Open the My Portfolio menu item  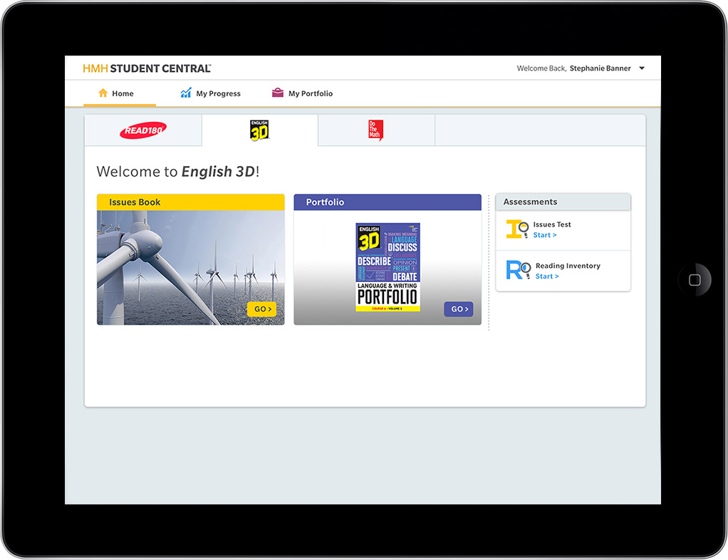pos(302,93)
